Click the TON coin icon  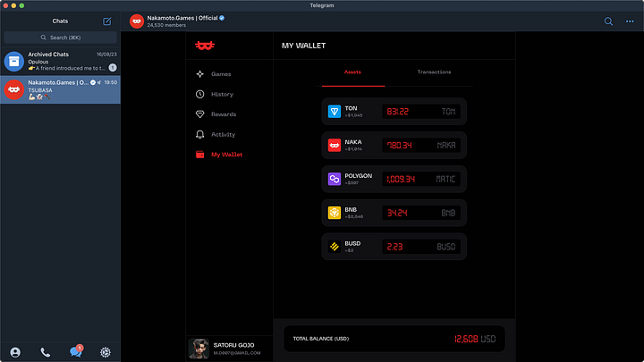(x=335, y=111)
